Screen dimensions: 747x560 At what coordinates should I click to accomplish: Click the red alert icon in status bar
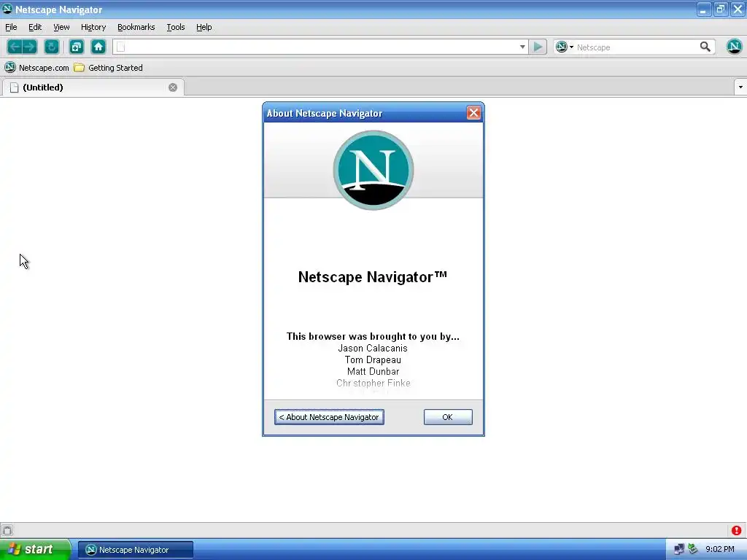coord(737,530)
